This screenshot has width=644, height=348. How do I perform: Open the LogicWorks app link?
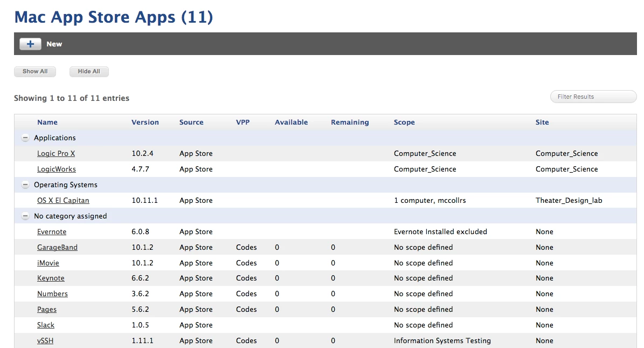pyautogui.click(x=56, y=169)
